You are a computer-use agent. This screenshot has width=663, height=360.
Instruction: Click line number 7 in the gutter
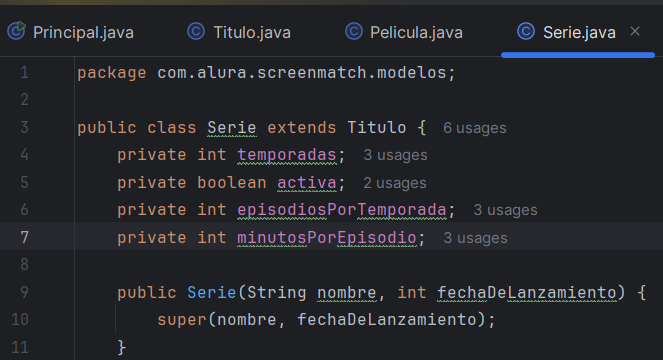tap(25, 237)
